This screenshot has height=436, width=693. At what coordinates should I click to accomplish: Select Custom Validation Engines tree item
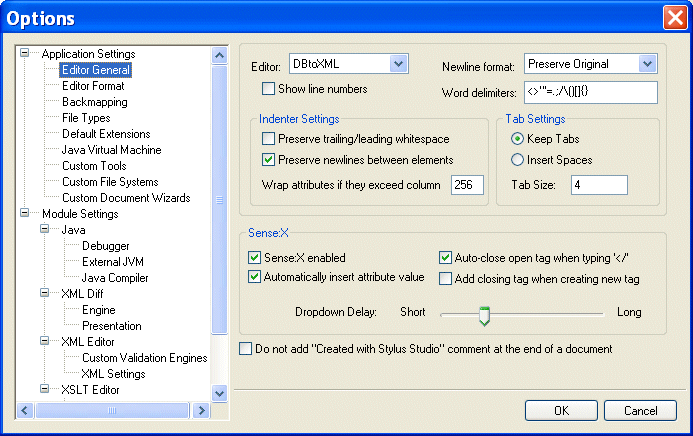click(x=144, y=358)
